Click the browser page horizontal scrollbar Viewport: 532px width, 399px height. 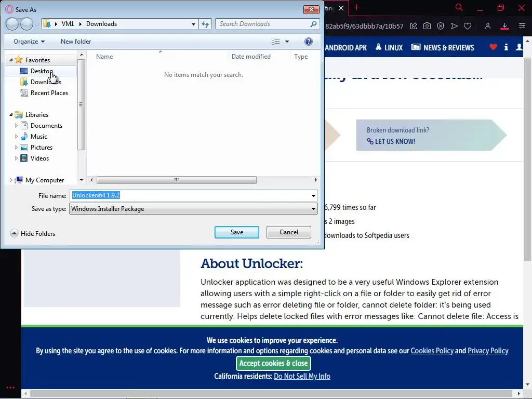pos(272,394)
